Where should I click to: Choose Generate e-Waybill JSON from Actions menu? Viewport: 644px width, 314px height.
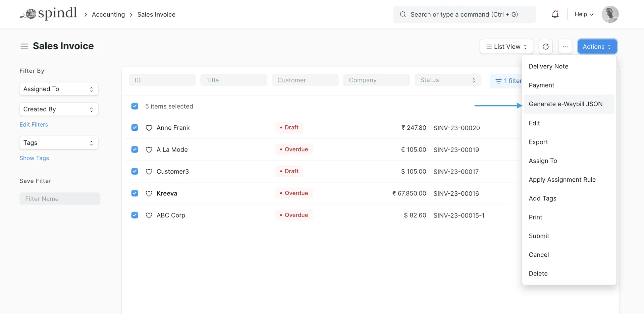[x=566, y=104]
